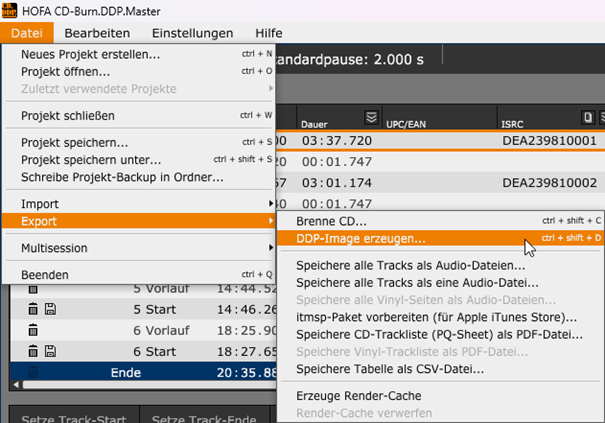Click ISRC cell DEA239810002
Viewport: 605px width, 423px height.
coord(549,183)
